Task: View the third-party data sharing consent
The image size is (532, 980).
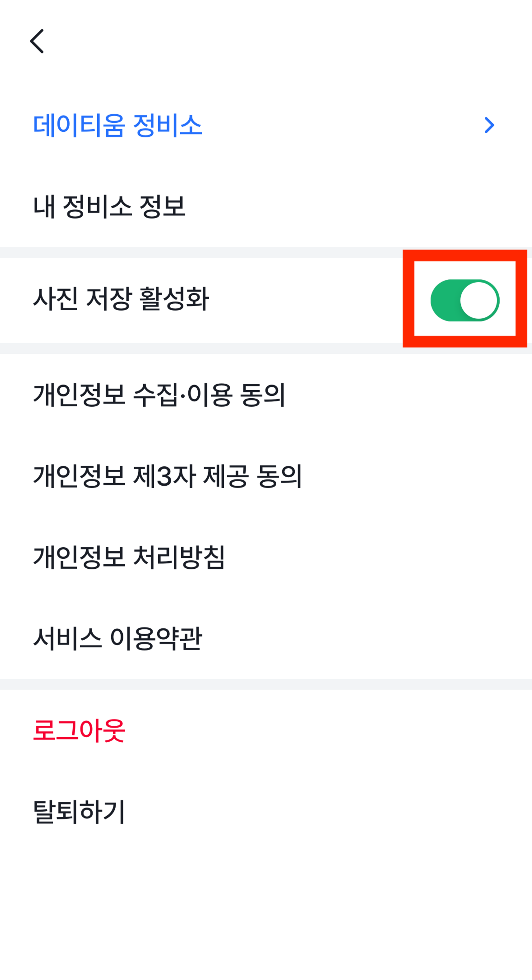Action: [x=167, y=476]
